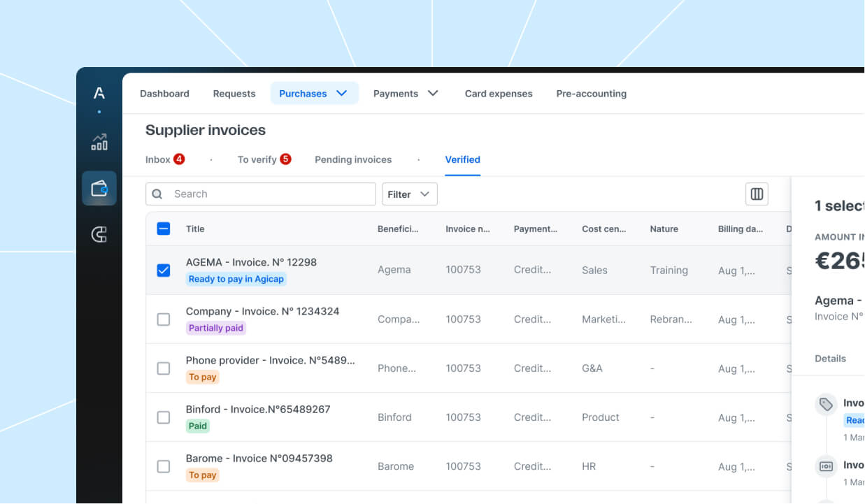865x504 pixels.
Task: Click the To pay badge on Barome
Action: pos(203,475)
